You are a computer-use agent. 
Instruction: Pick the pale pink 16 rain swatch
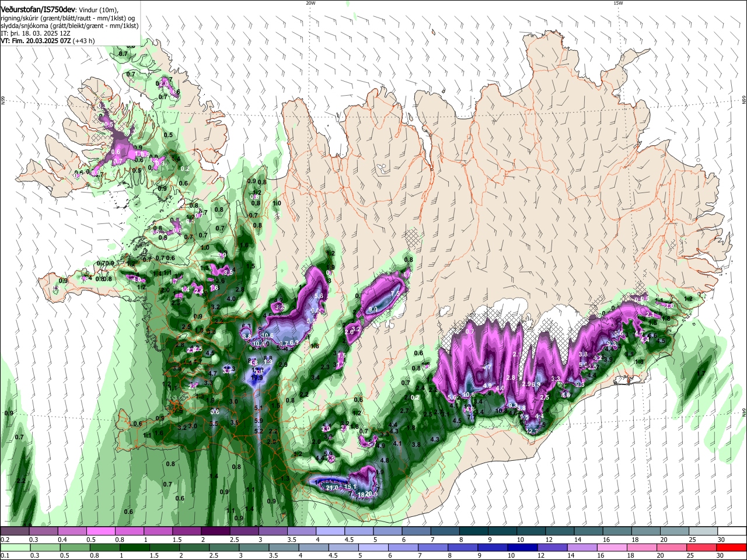[612, 547]
